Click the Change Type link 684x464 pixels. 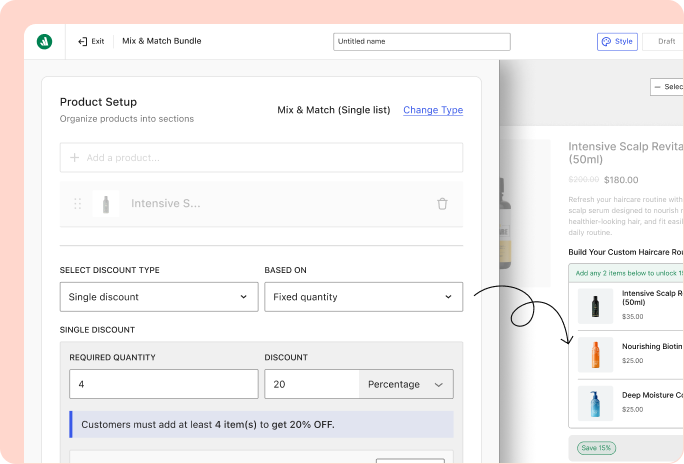pos(433,110)
